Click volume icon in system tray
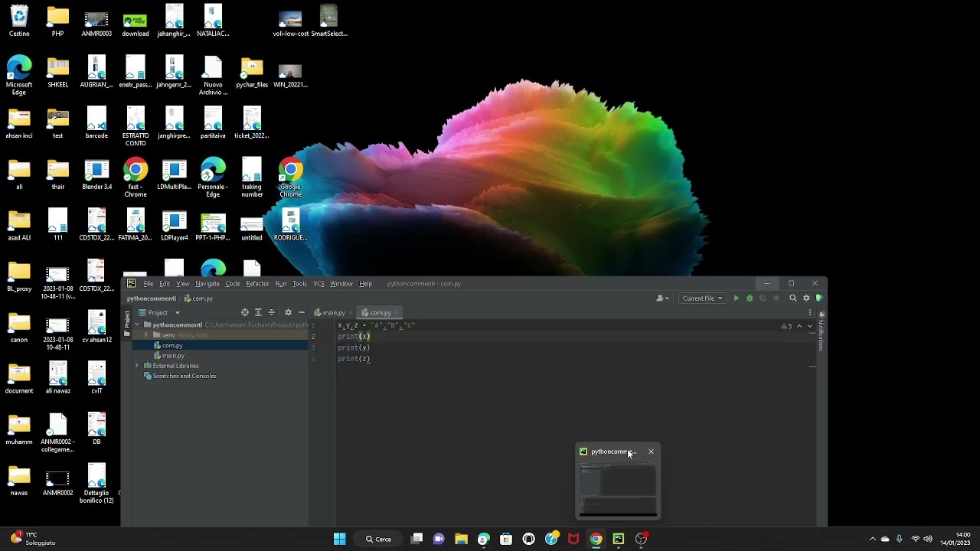980x551 pixels. click(928, 539)
